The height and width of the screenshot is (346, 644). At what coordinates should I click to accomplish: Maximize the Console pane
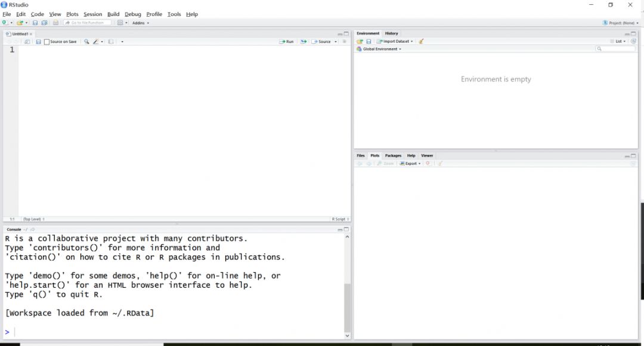346,229
